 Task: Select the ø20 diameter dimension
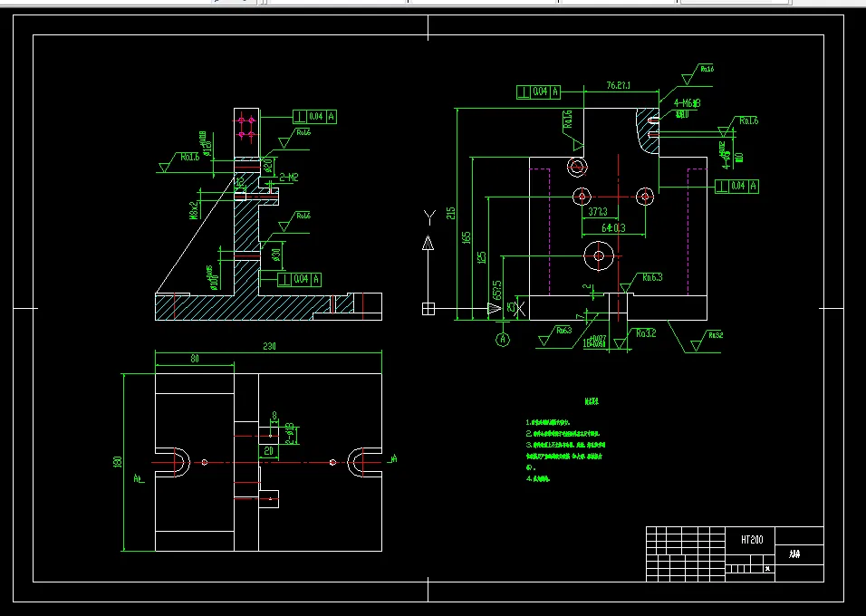pyautogui.click(x=268, y=165)
